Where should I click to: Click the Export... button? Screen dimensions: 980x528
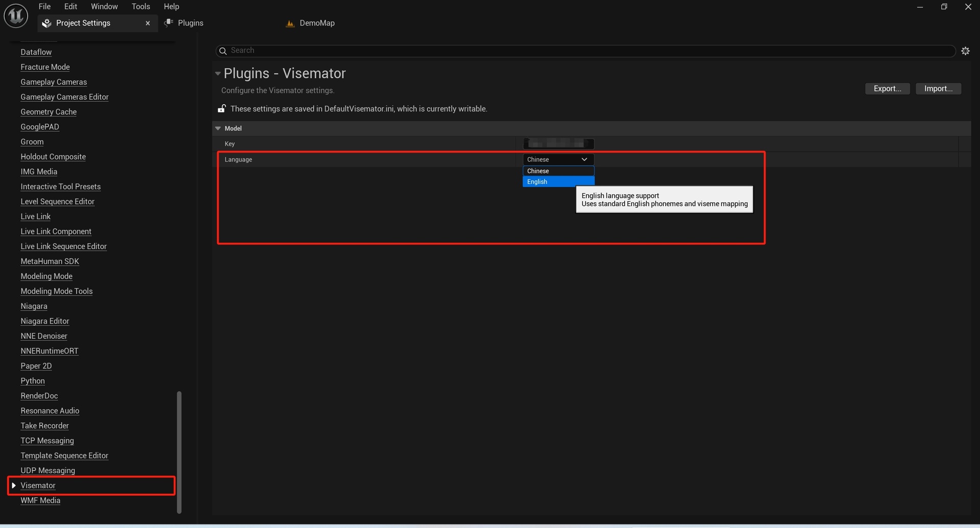point(888,88)
